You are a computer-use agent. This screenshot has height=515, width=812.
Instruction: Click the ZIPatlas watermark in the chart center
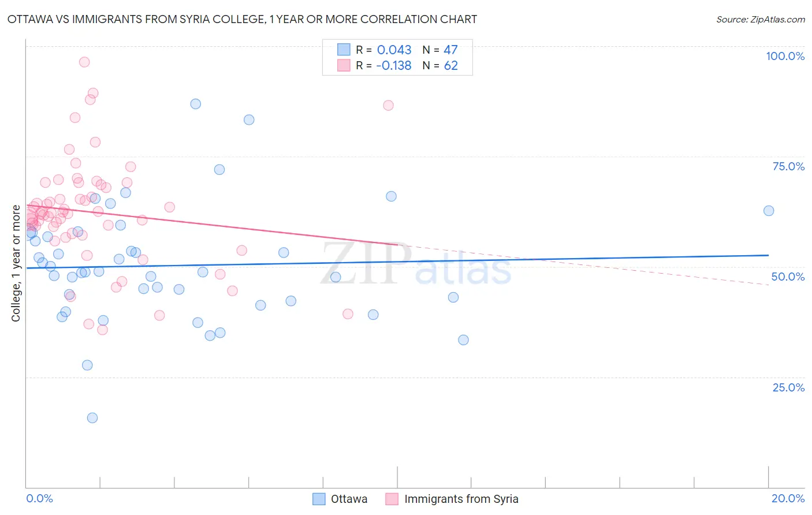click(x=416, y=264)
